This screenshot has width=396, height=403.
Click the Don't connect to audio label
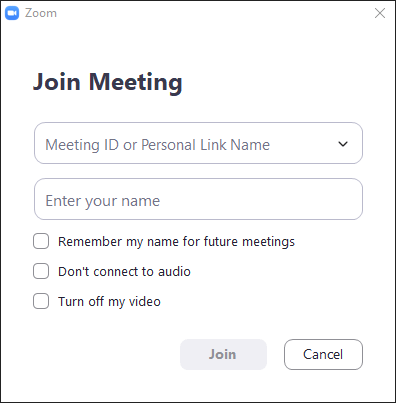pos(124,272)
